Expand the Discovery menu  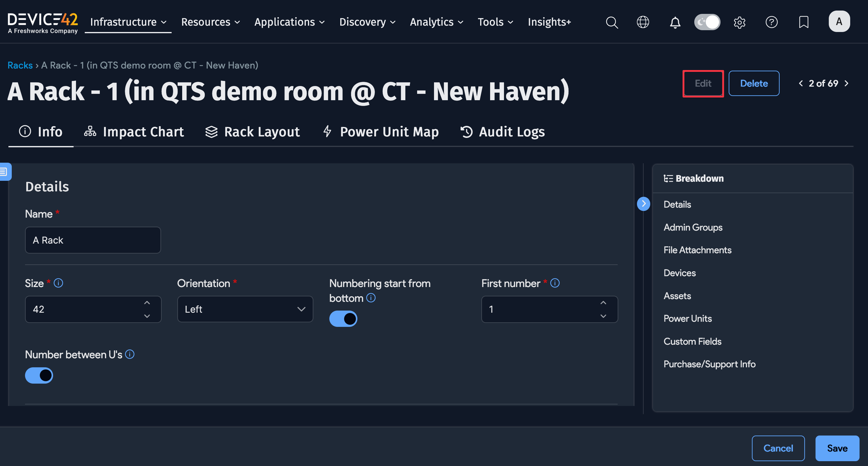(x=367, y=22)
